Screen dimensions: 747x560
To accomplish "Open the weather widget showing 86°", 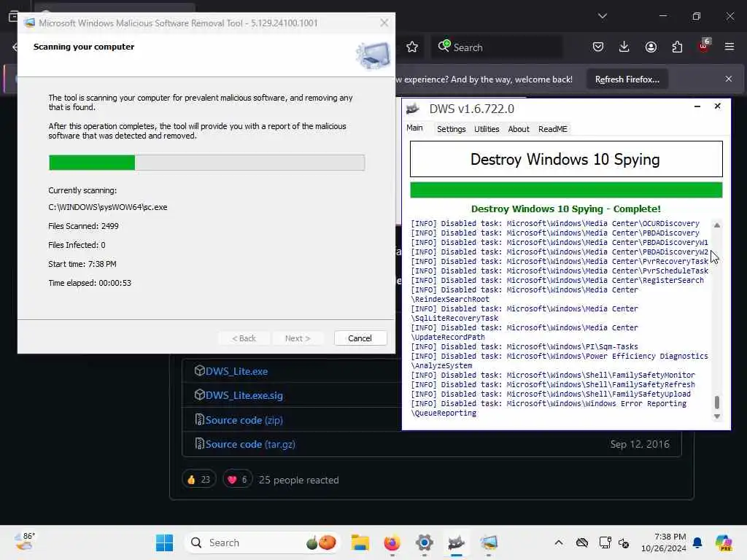I will (25, 542).
